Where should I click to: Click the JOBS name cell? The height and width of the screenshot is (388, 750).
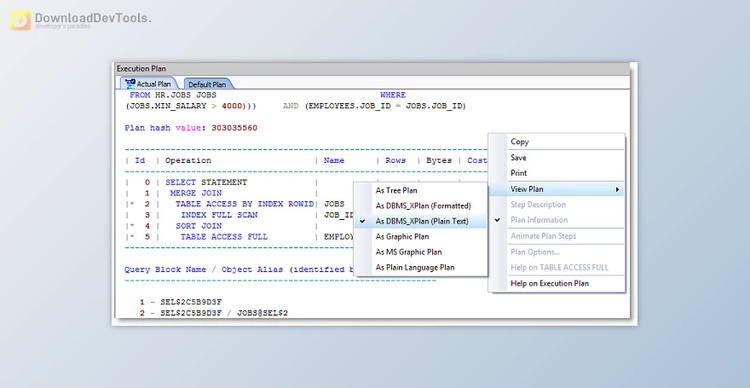334,204
